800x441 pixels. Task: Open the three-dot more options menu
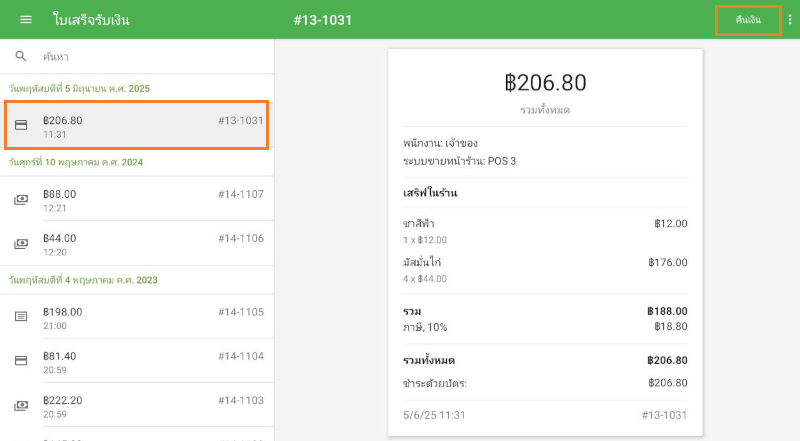tap(790, 20)
